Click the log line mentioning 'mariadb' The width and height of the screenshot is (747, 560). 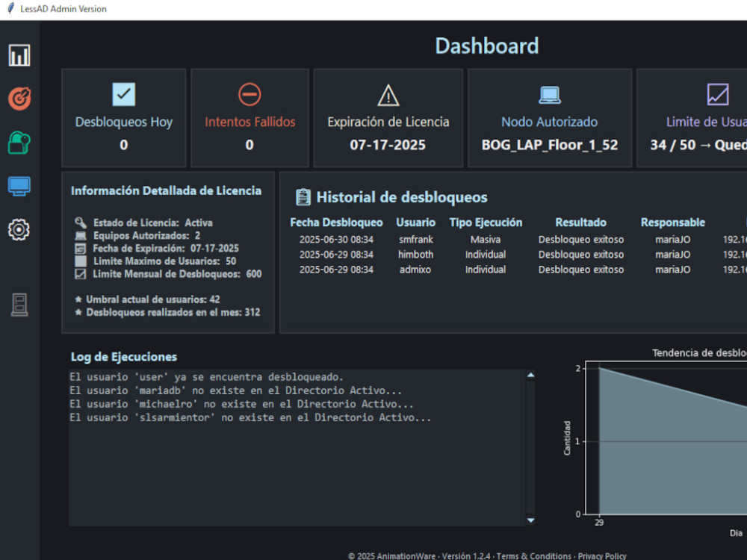[x=236, y=391]
